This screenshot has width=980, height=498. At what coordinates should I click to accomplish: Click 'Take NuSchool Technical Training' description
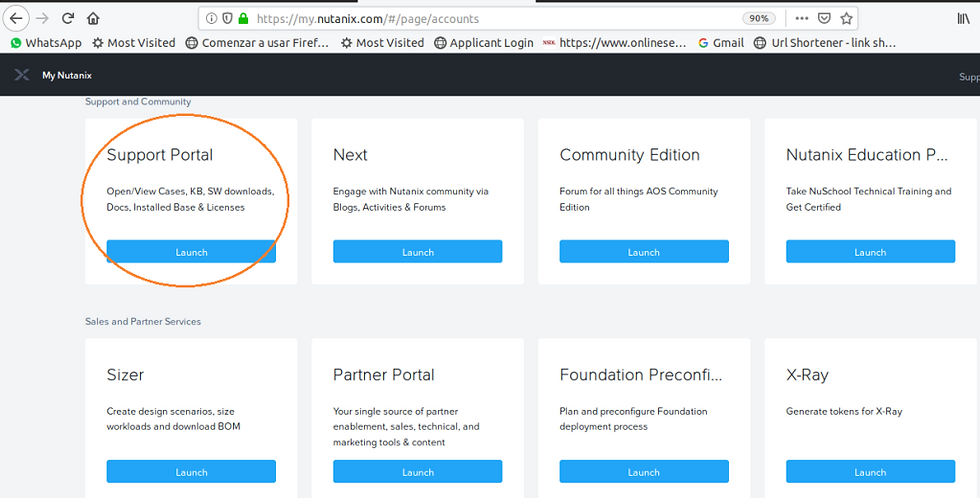coord(869,199)
